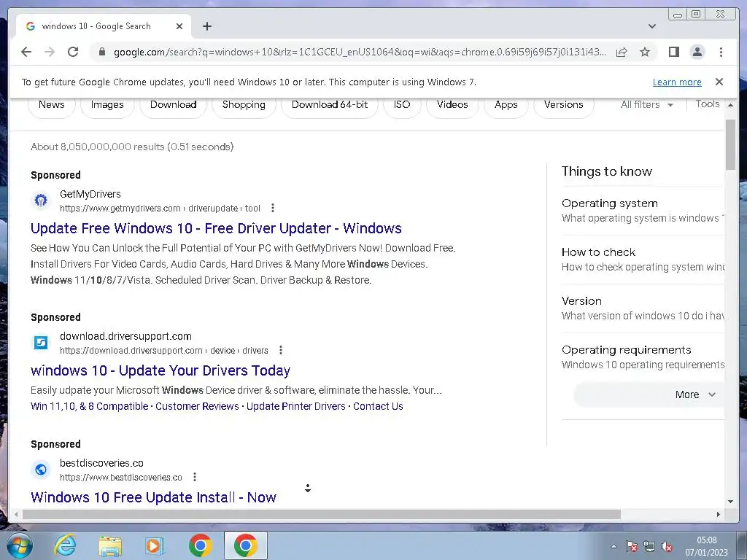Open Windows Media Player from taskbar
The height and width of the screenshot is (560, 747).
click(x=155, y=545)
